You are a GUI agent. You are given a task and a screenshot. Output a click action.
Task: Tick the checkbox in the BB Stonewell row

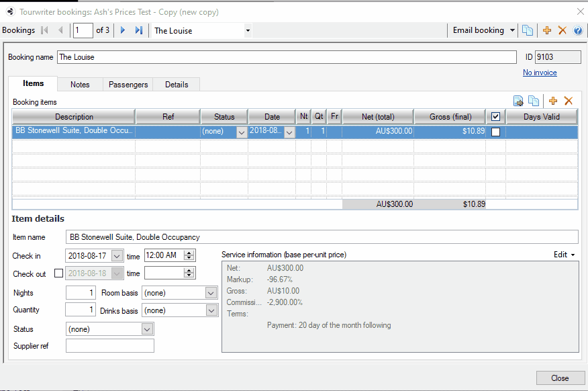(x=495, y=132)
